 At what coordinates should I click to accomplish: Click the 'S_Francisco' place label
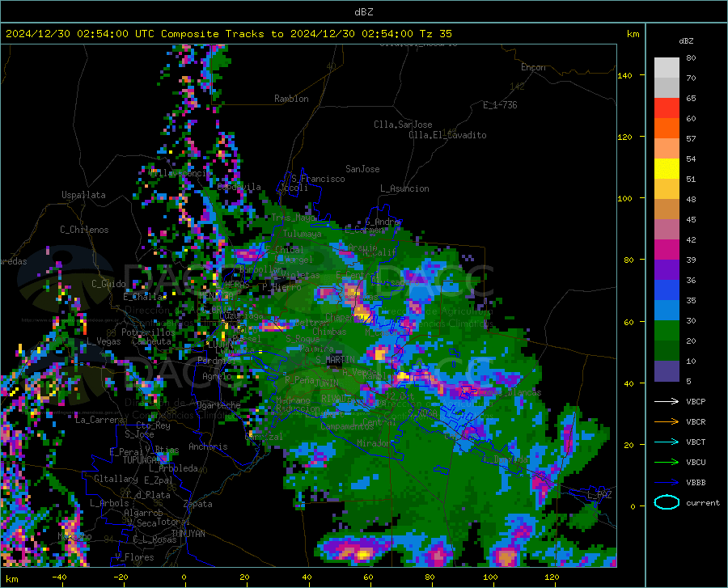(x=318, y=179)
